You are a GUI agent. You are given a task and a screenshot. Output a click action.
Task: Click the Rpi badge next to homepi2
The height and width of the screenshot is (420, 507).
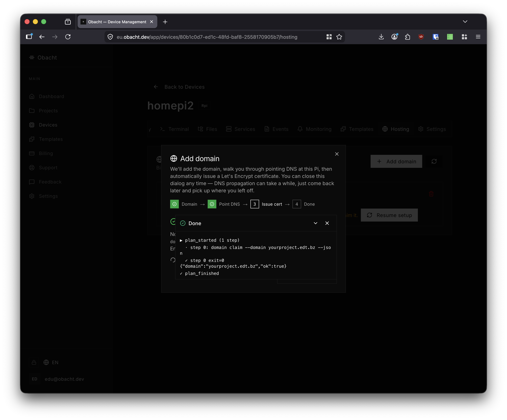tap(204, 106)
